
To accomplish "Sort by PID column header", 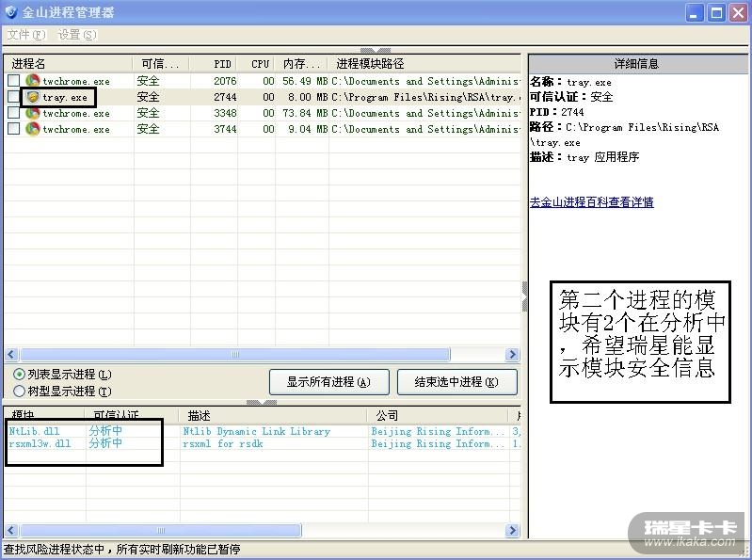I will 213,63.
